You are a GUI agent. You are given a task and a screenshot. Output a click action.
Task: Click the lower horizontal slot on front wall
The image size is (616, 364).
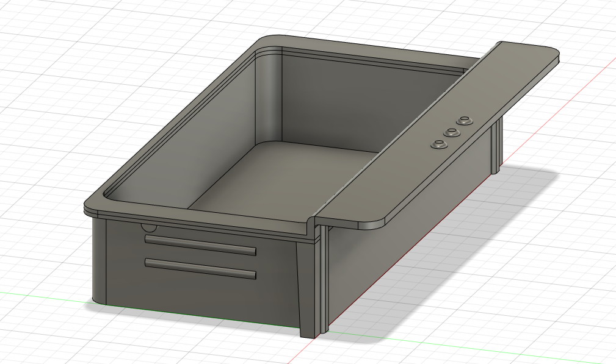[200, 269]
